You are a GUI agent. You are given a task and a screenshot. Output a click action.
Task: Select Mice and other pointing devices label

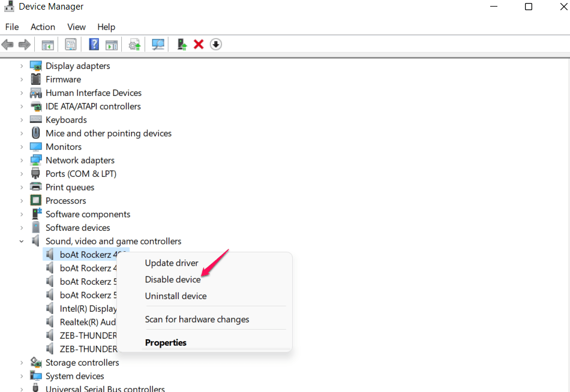click(109, 133)
